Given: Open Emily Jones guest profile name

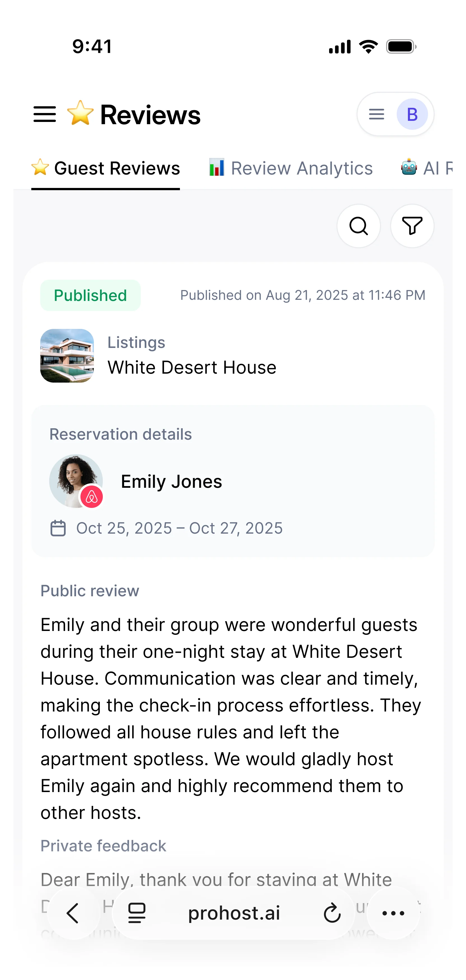Looking at the screenshot, I should click(172, 482).
